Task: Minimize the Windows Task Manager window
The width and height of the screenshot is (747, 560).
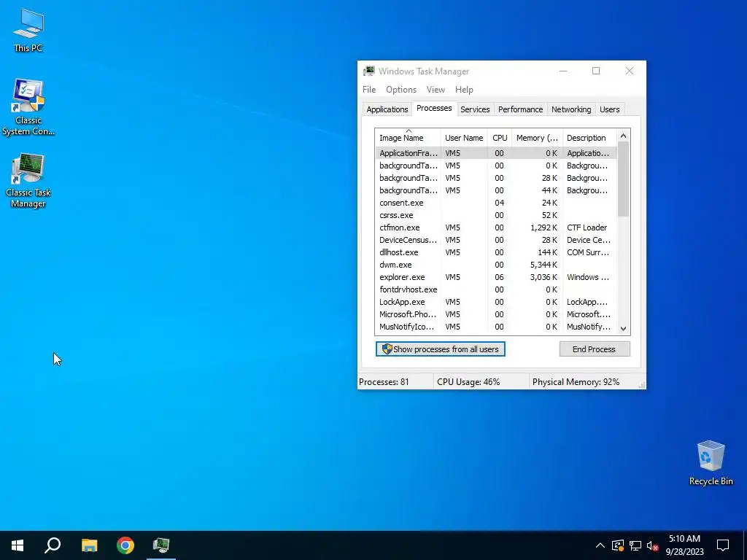Action: click(x=563, y=71)
